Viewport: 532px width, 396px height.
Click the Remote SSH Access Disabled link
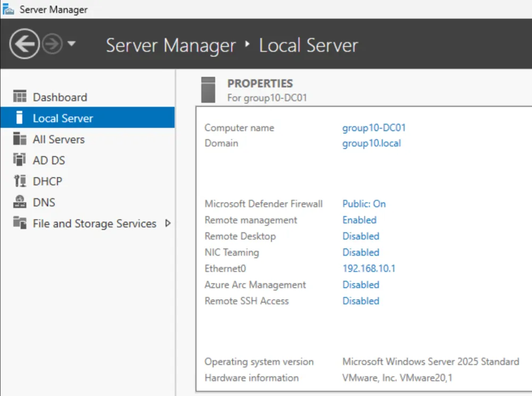[361, 301]
